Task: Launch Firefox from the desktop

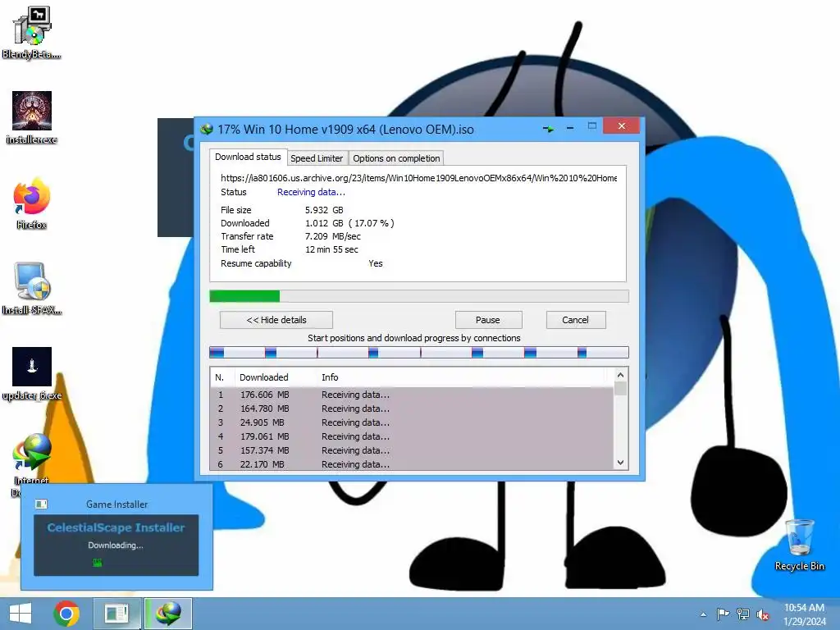Action: pos(32,203)
